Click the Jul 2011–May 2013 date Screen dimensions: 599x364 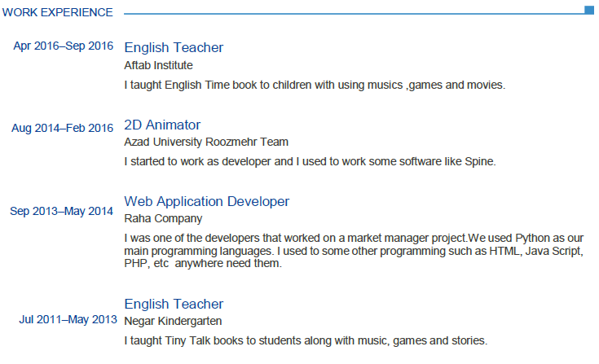click(x=68, y=319)
